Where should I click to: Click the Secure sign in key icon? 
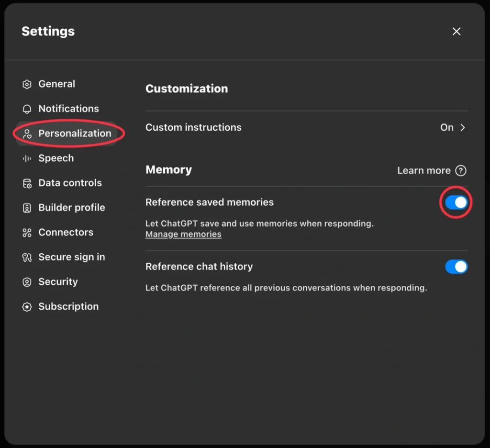(x=27, y=258)
